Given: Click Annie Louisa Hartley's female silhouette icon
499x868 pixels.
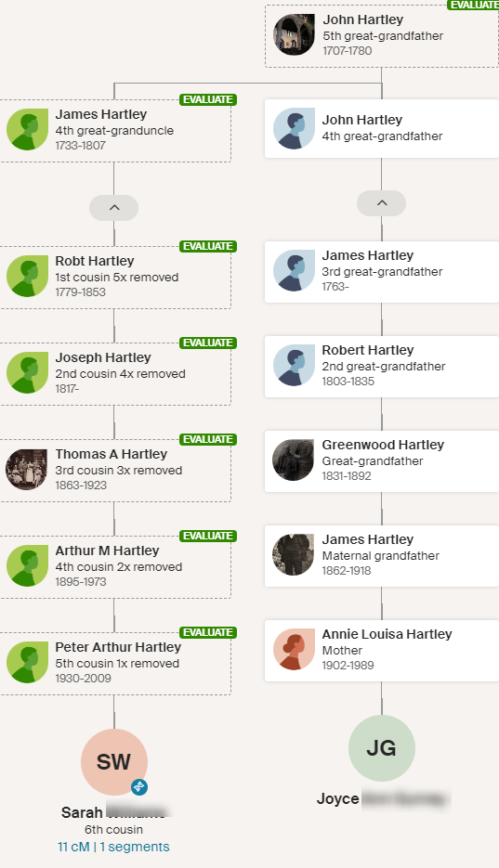Looking at the screenshot, I should (294, 649).
